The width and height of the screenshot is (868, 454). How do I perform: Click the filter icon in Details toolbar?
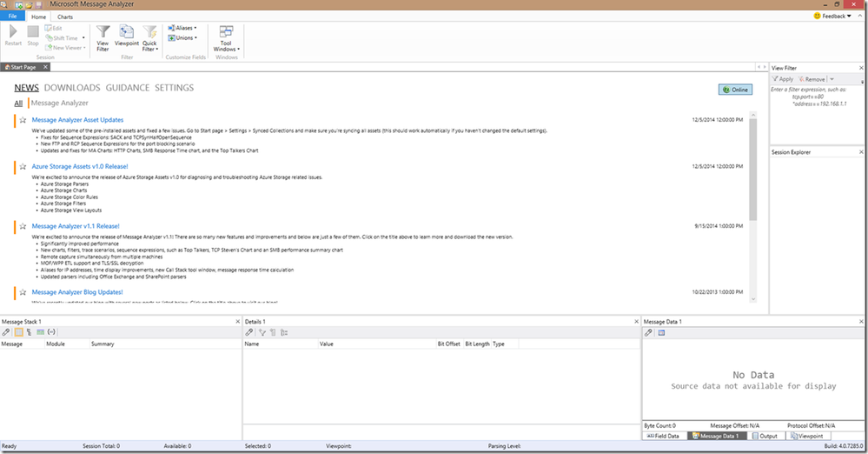tap(262, 332)
